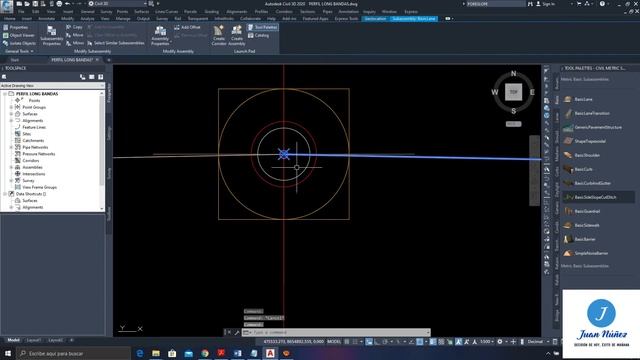Launch Create Corridor from the Launch Pad

click(x=219, y=36)
